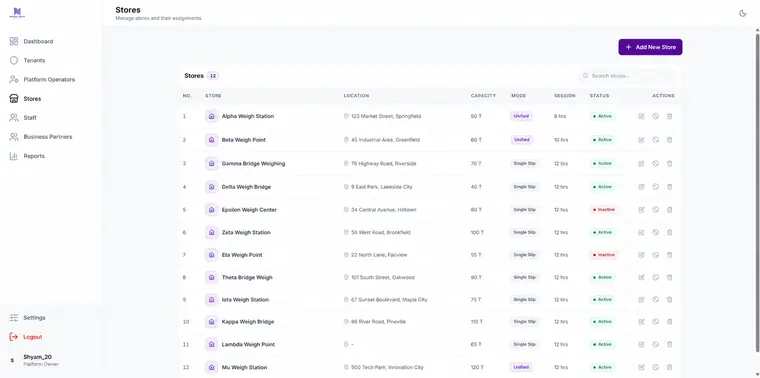Click location 67 Sunset Boulevard, Maple City
The height and width of the screenshot is (378, 760).
pos(389,300)
